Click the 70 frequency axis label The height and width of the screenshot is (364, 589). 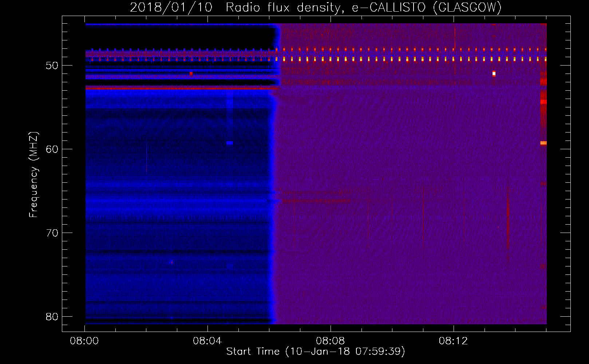[52, 233]
